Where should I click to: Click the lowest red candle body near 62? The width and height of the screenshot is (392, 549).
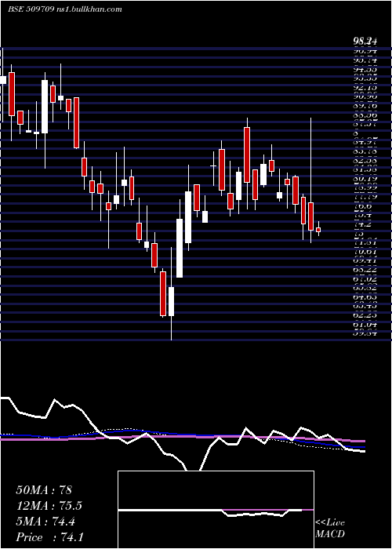pos(163,293)
